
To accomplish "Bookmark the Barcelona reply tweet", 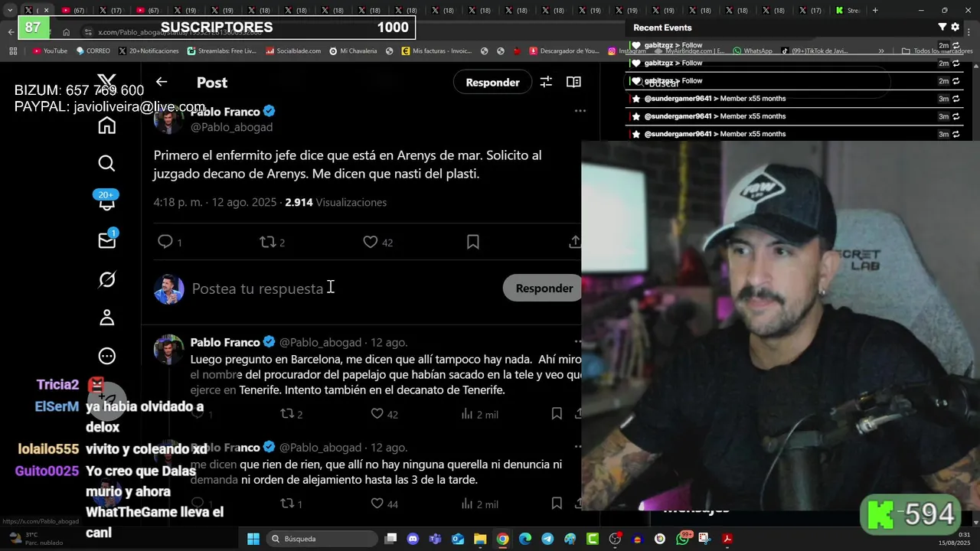I will (x=557, y=414).
